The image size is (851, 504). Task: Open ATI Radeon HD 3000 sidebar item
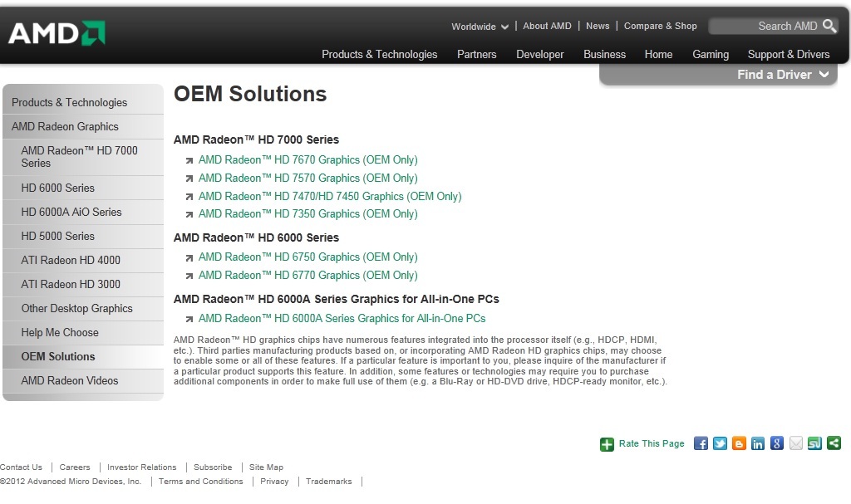coord(83,284)
